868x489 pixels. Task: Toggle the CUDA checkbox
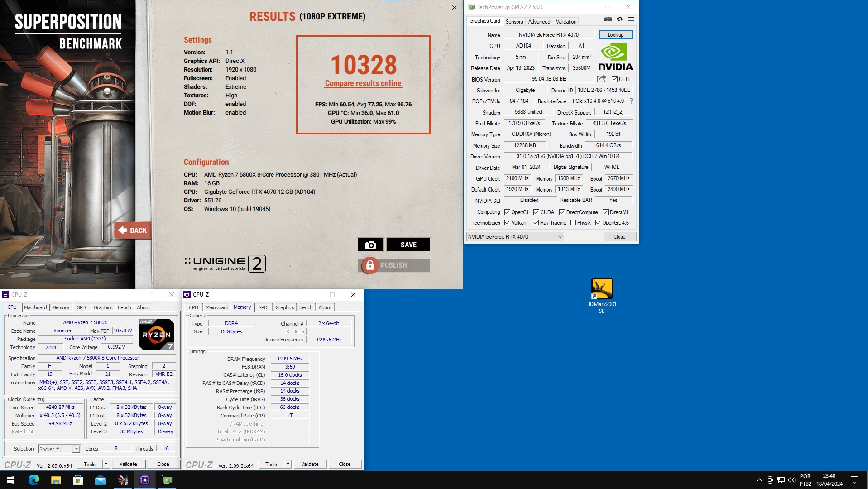click(536, 212)
